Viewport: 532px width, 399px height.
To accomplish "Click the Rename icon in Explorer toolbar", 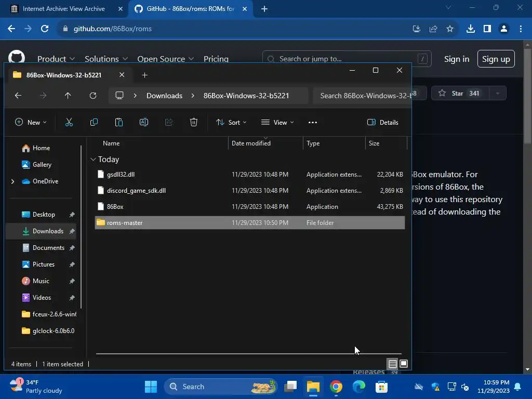I will [144, 122].
